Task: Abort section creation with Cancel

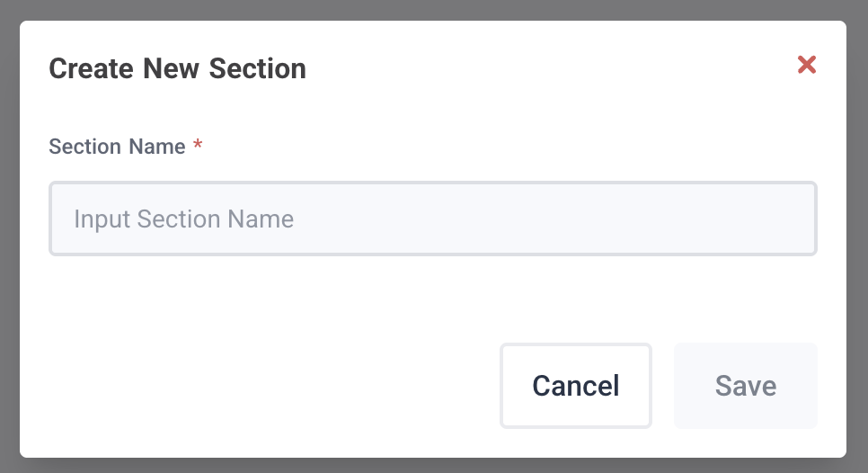Action: pyautogui.click(x=575, y=386)
